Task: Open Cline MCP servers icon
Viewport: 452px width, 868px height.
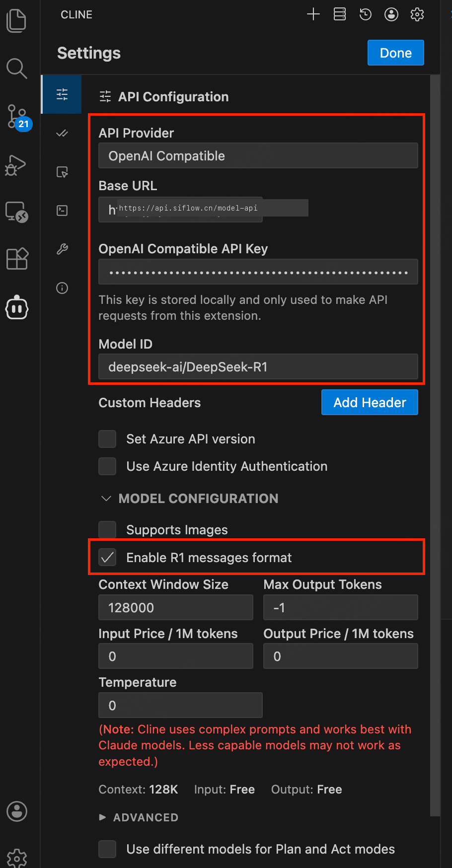Action: [340, 14]
